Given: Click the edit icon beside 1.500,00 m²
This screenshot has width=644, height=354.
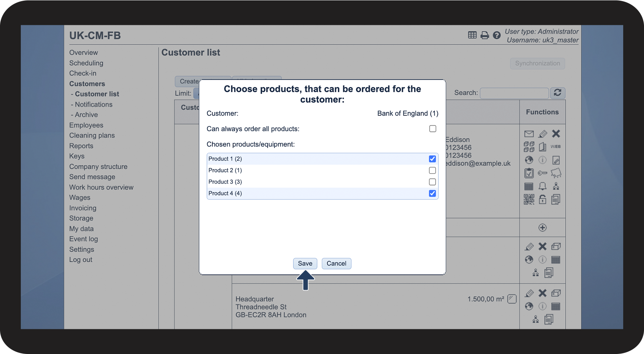Looking at the screenshot, I should [512, 299].
